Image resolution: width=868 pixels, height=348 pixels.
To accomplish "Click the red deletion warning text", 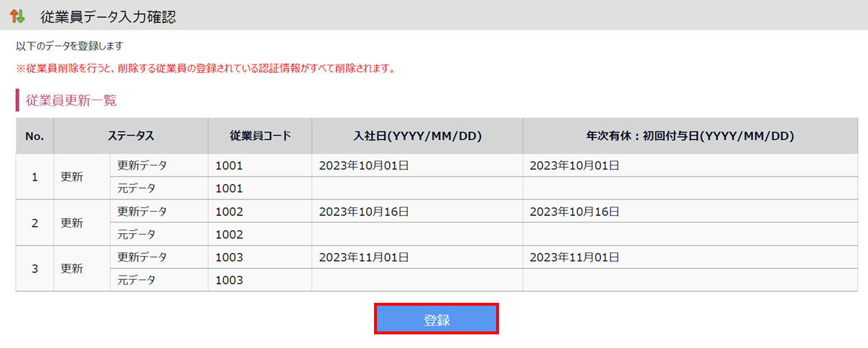I will coord(205,69).
